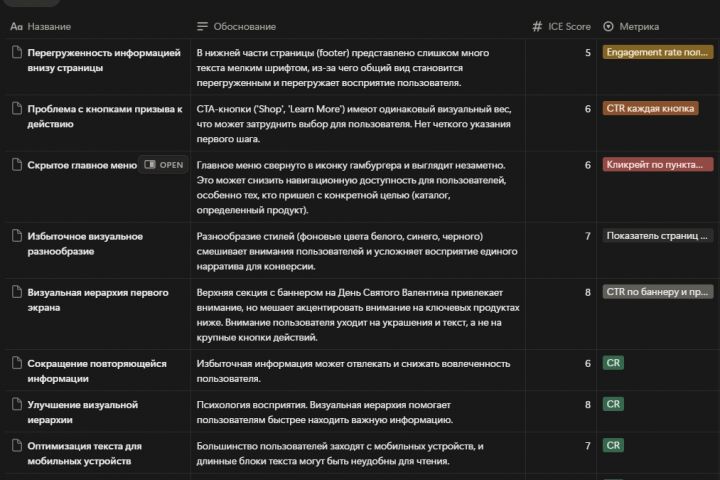Viewport: 720px width, 480px height.
Task: Click page icon of "Сокращение повторяющейся информации"
Action: click(x=16, y=363)
